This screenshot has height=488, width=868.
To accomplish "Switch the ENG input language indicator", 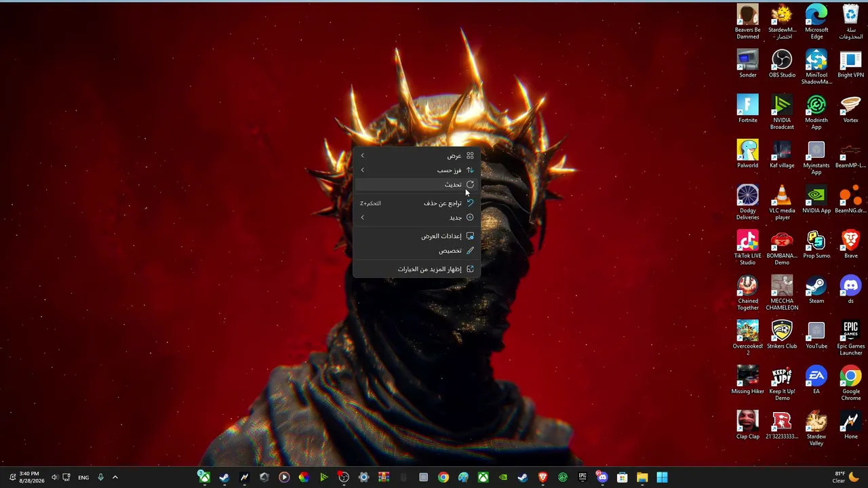I will click(x=83, y=477).
